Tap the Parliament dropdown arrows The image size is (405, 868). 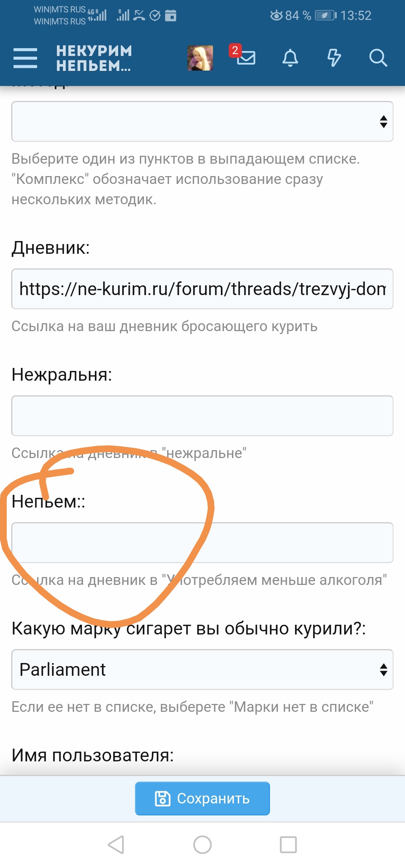(383, 669)
